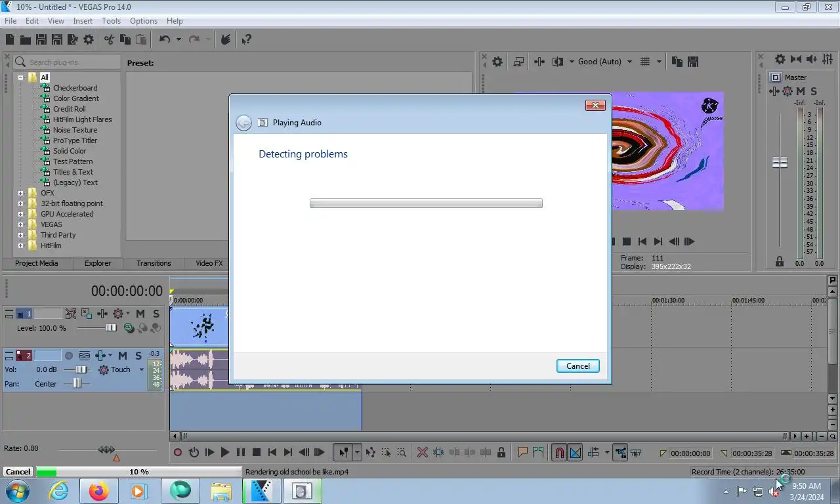The image size is (840, 504).
Task: Expand the VEGAS plug-ins folder
Action: [20, 224]
